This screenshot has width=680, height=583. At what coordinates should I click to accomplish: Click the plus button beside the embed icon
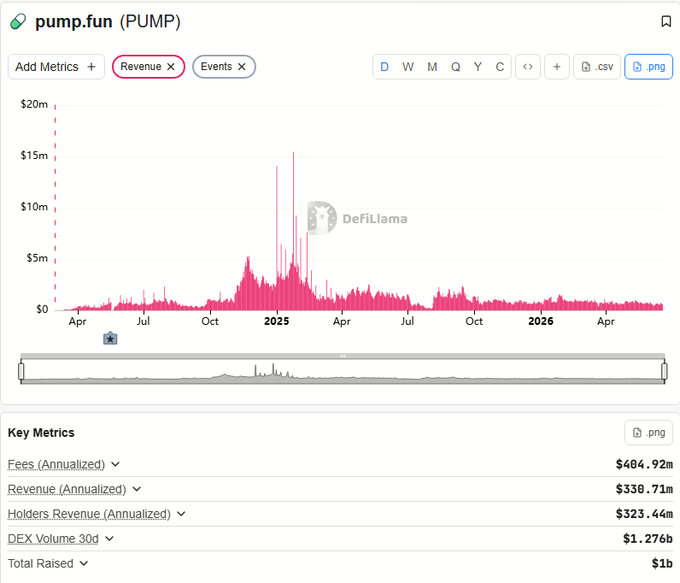pyautogui.click(x=557, y=67)
